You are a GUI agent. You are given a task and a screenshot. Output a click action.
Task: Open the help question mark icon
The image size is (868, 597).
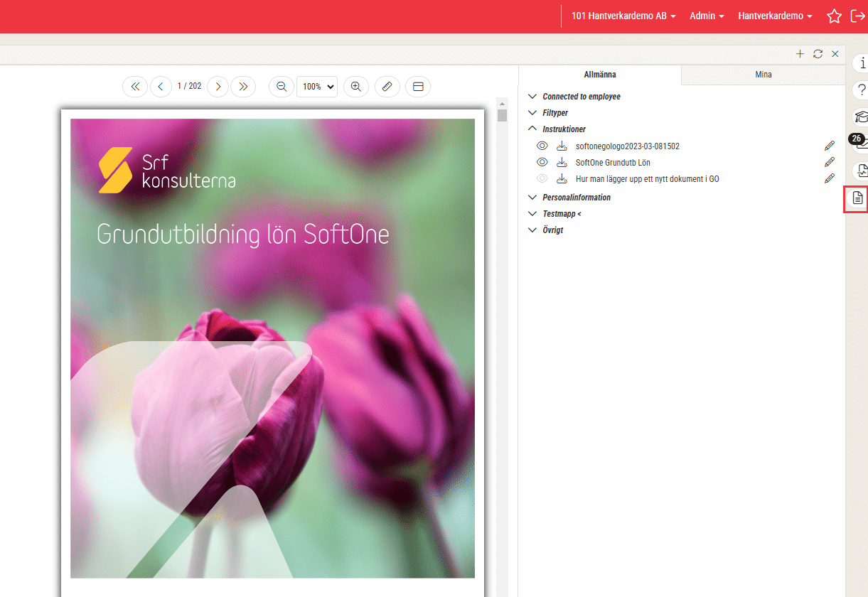(860, 90)
